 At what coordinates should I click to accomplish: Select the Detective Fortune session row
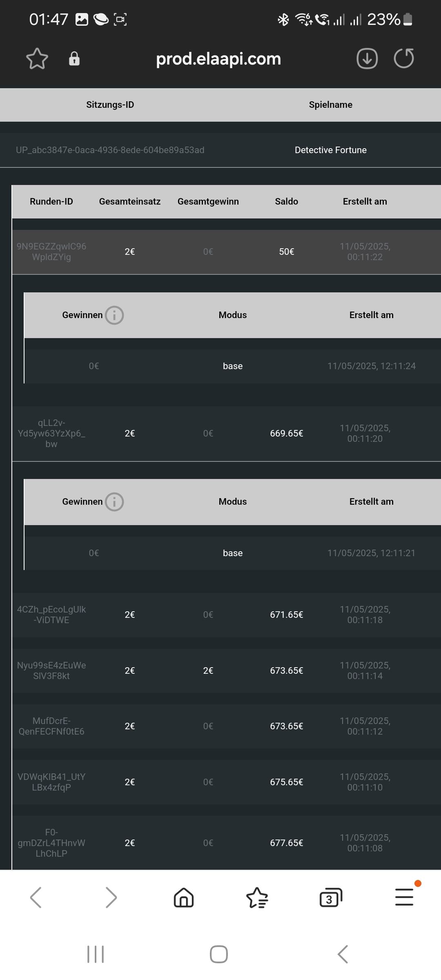coord(220,150)
